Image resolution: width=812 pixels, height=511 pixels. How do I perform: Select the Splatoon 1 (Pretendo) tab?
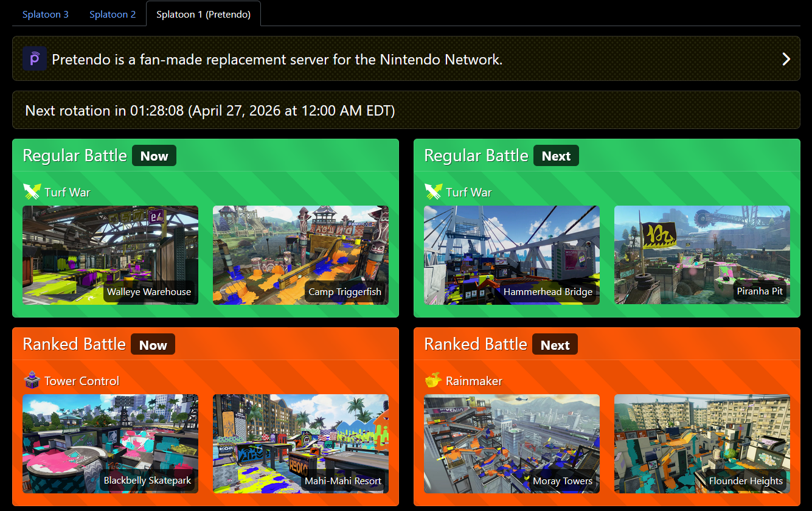tap(203, 14)
